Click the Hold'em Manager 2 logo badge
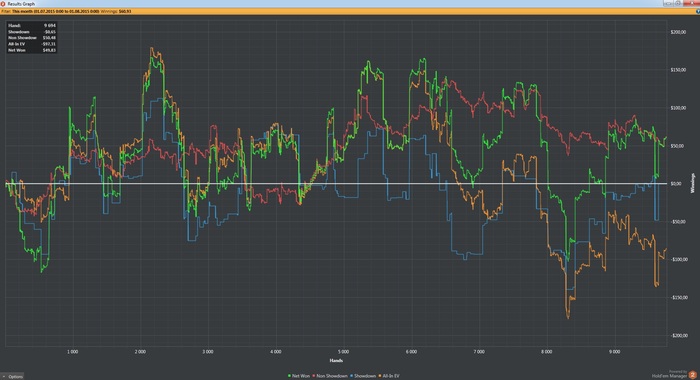Image resolution: width=700 pixels, height=380 pixels. (x=692, y=375)
